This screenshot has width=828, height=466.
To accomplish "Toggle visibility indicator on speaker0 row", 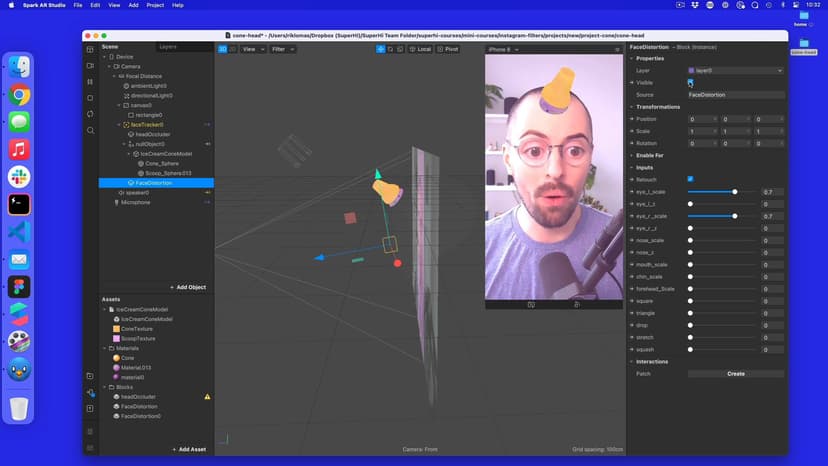I will point(208,193).
